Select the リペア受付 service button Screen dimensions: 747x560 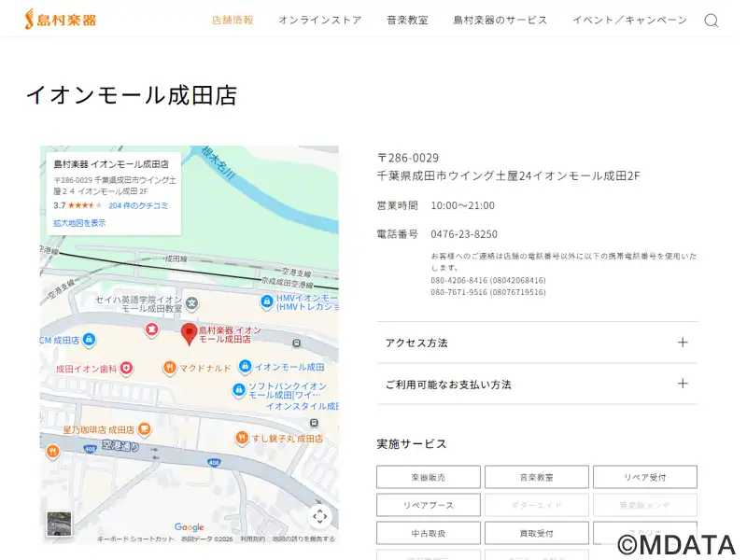(x=644, y=477)
